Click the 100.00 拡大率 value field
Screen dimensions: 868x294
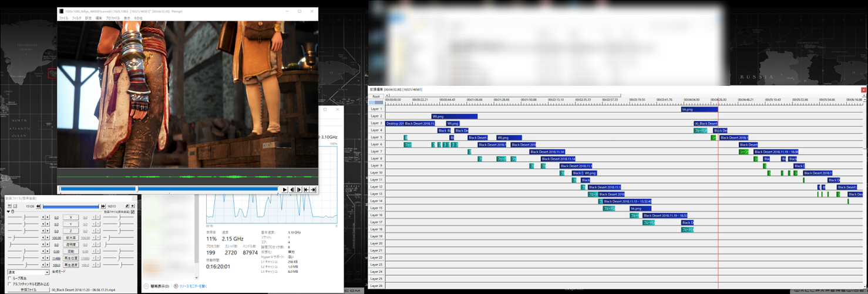pyautogui.click(x=56, y=238)
